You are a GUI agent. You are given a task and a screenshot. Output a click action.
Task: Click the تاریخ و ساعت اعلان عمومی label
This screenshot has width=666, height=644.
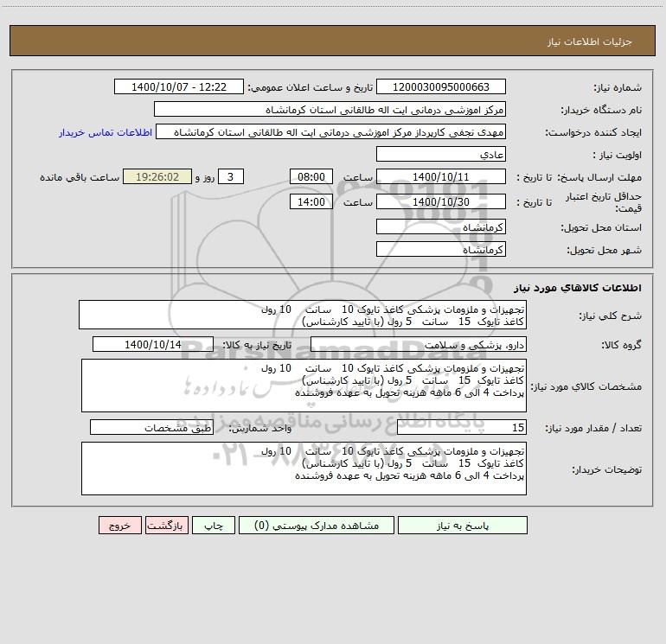310,87
